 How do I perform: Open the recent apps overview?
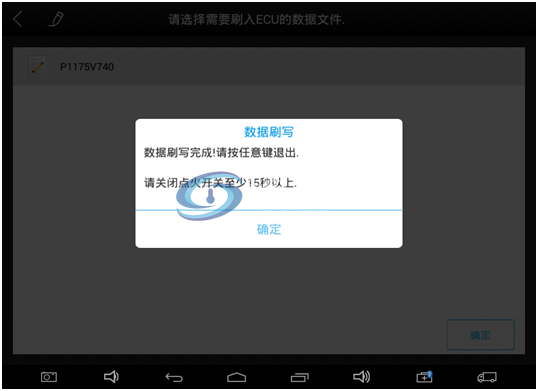[x=300, y=377]
